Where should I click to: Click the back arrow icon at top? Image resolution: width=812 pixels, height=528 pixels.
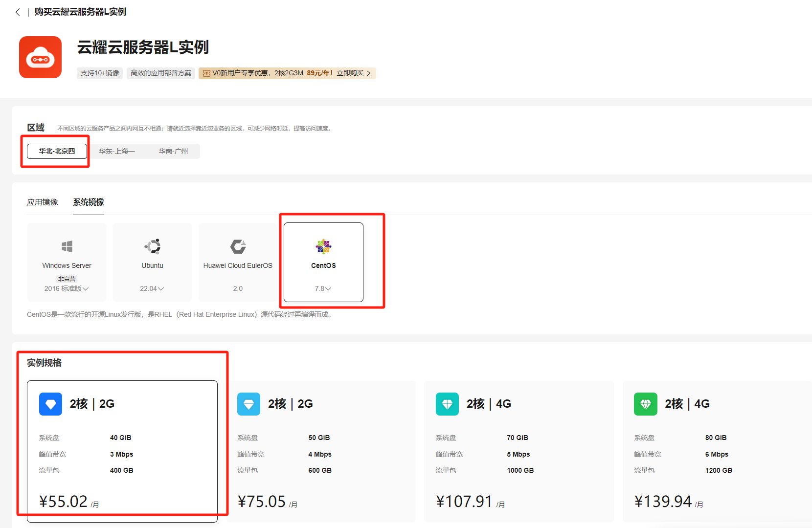pyautogui.click(x=18, y=12)
